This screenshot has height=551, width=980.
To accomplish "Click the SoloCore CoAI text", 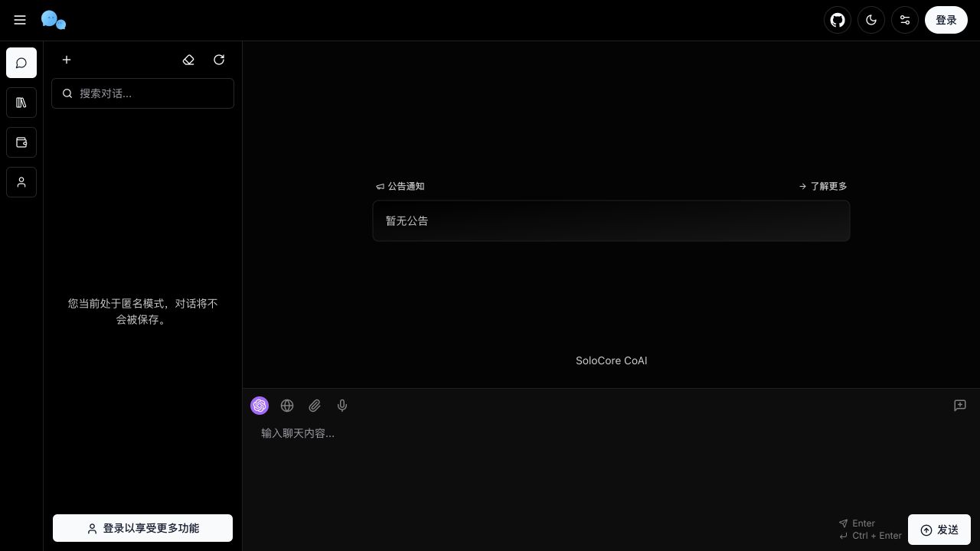I will pos(611,360).
